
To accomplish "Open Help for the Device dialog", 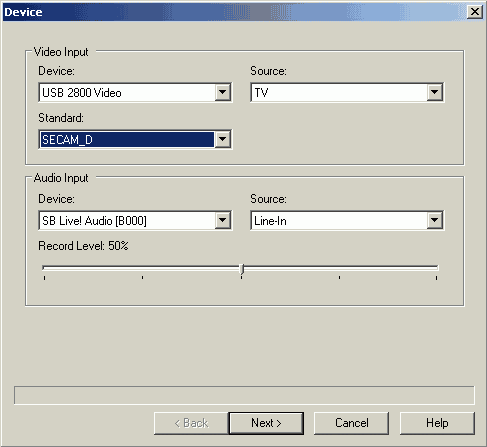I will coord(437,423).
